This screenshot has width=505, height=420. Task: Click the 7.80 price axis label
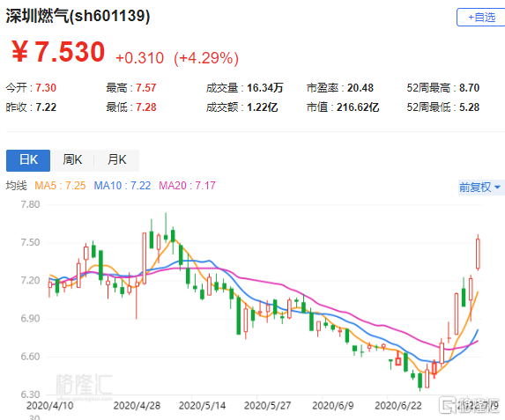click(x=30, y=204)
